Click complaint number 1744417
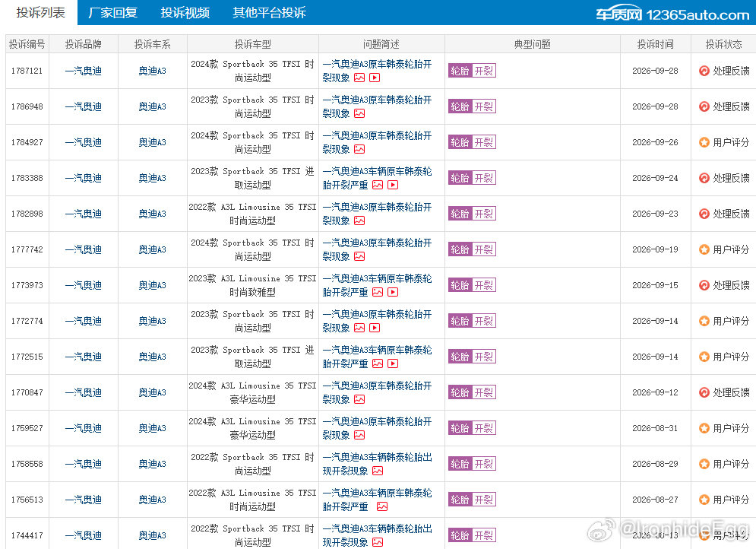The image size is (756, 549). click(x=27, y=535)
